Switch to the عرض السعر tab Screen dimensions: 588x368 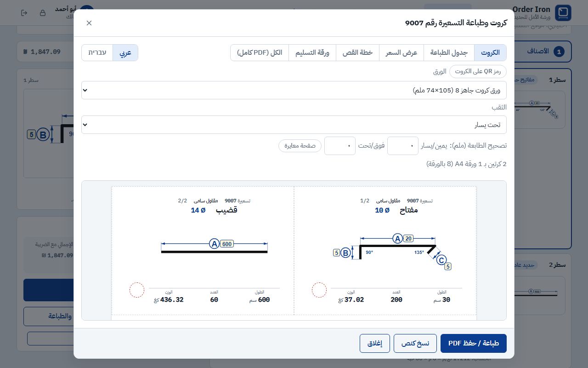pyautogui.click(x=401, y=53)
